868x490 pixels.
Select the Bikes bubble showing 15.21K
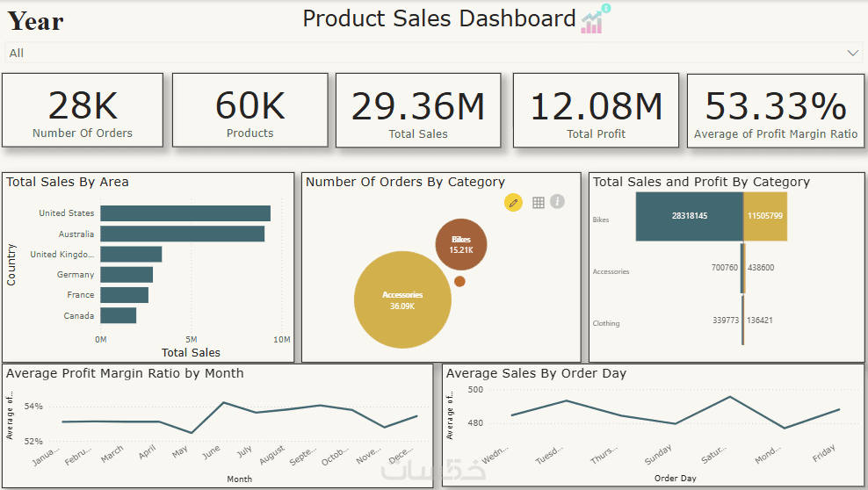tap(460, 244)
